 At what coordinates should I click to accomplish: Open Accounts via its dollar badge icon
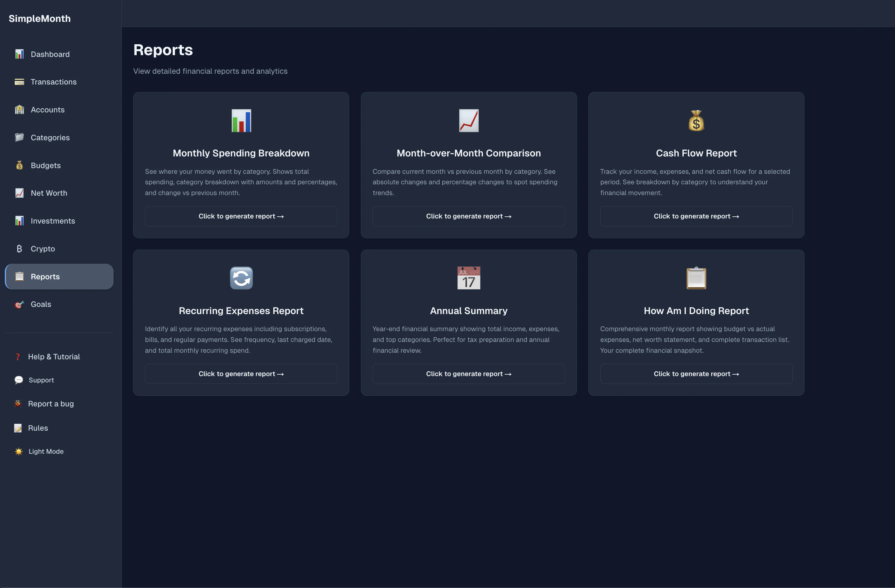19,109
